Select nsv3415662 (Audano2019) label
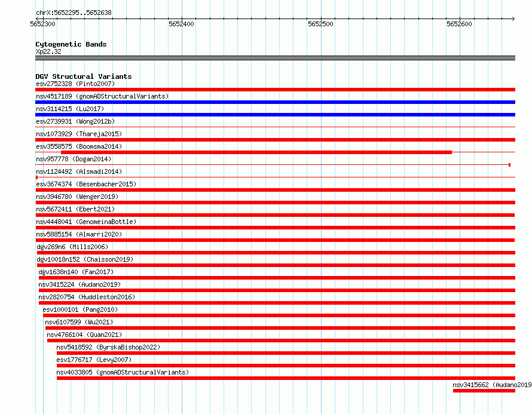The image size is (532, 414). point(492,385)
